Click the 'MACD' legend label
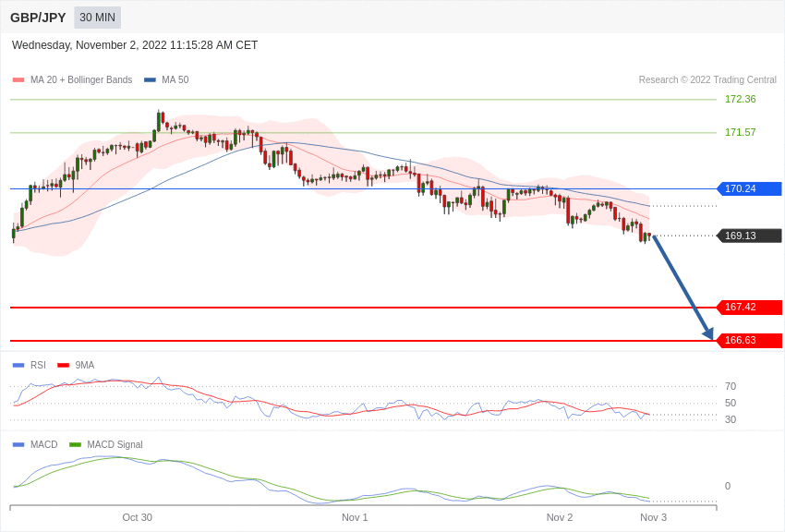The image size is (785, 532). point(43,444)
